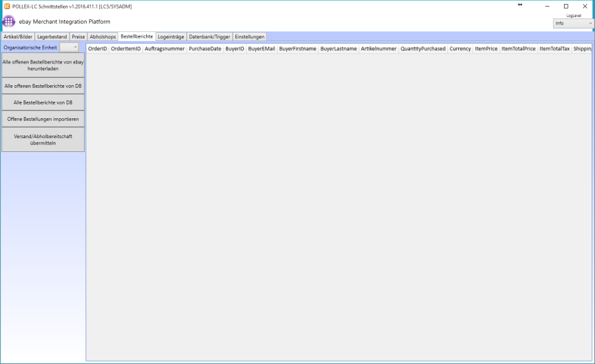Go to the Abholshops tab
Image resolution: width=595 pixels, height=364 pixels.
(x=102, y=37)
